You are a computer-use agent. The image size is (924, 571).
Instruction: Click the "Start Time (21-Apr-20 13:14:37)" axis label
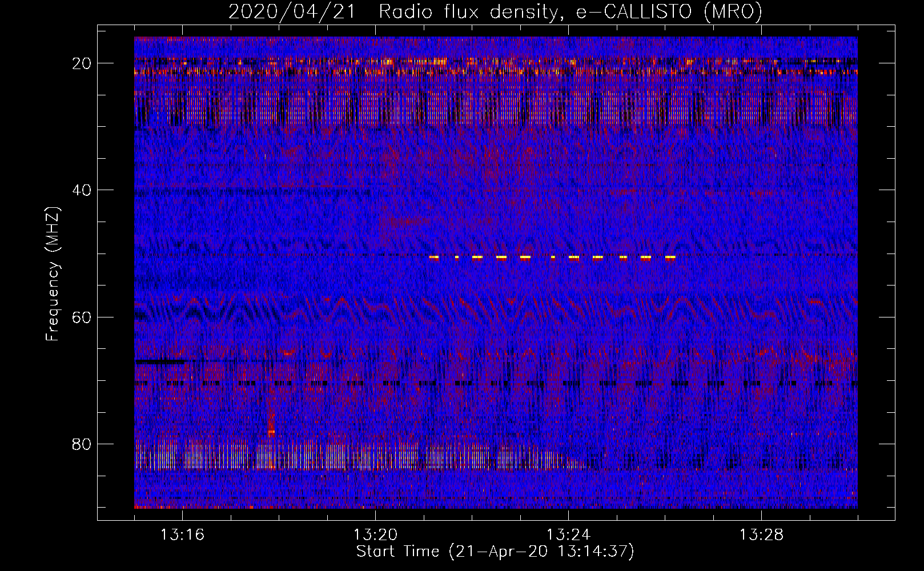[496, 552]
